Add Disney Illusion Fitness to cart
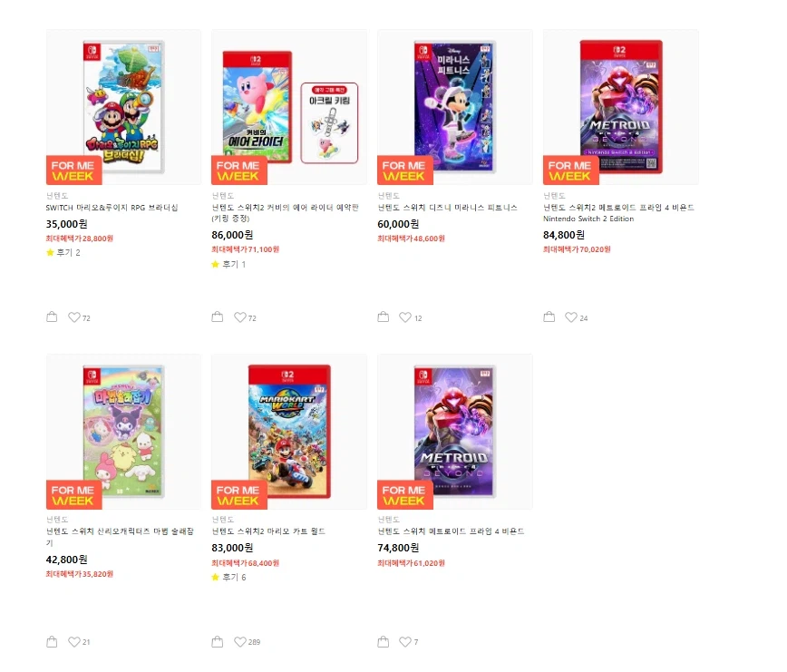The width and height of the screenshot is (787, 672). point(384,317)
